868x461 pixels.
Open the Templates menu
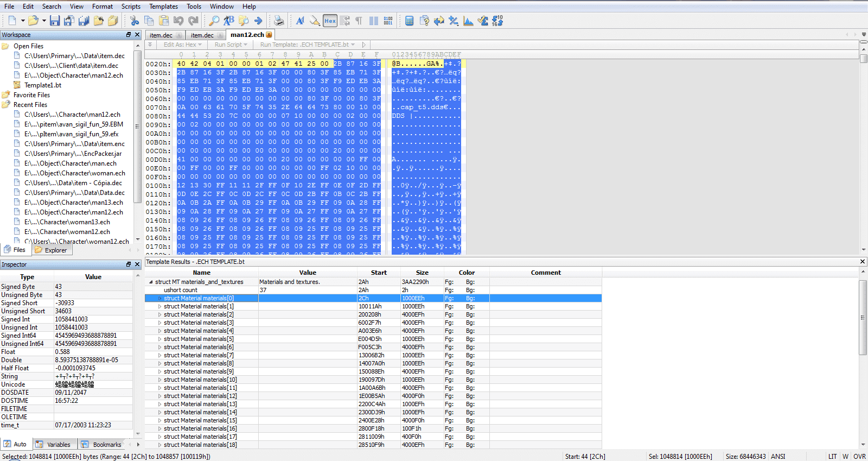click(x=163, y=7)
